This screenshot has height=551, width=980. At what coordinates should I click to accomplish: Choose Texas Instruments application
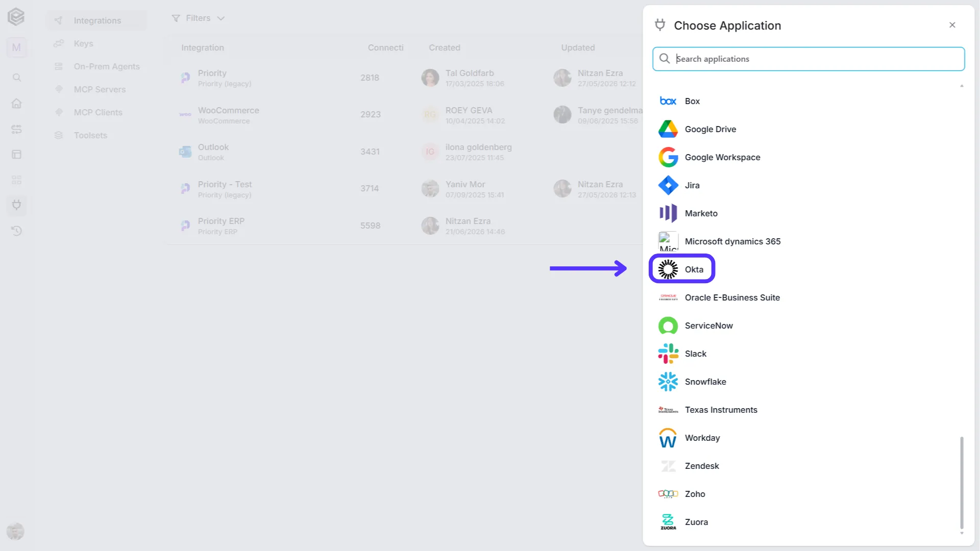pyautogui.click(x=808, y=410)
